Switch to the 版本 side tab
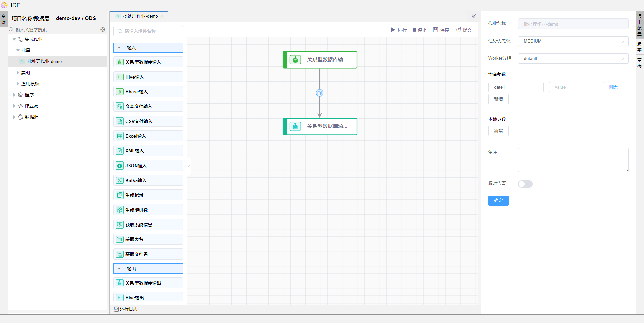Screen dimensions: 644x323 [x=639, y=47]
